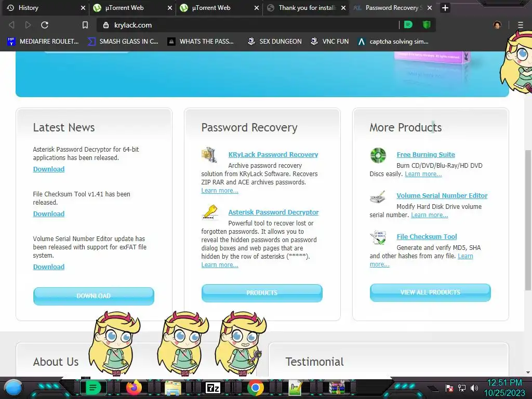Open 7-Zip from the taskbar
This screenshot has width=532, height=399.
[213, 388]
